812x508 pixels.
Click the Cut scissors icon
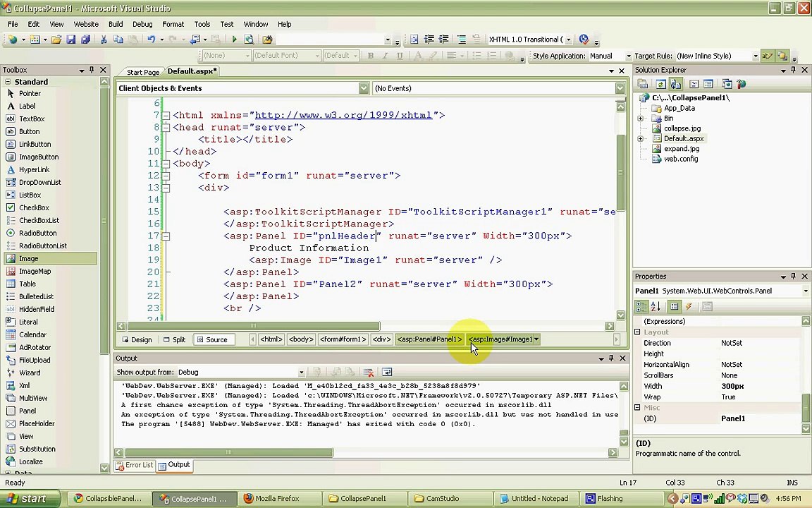pyautogui.click(x=104, y=40)
